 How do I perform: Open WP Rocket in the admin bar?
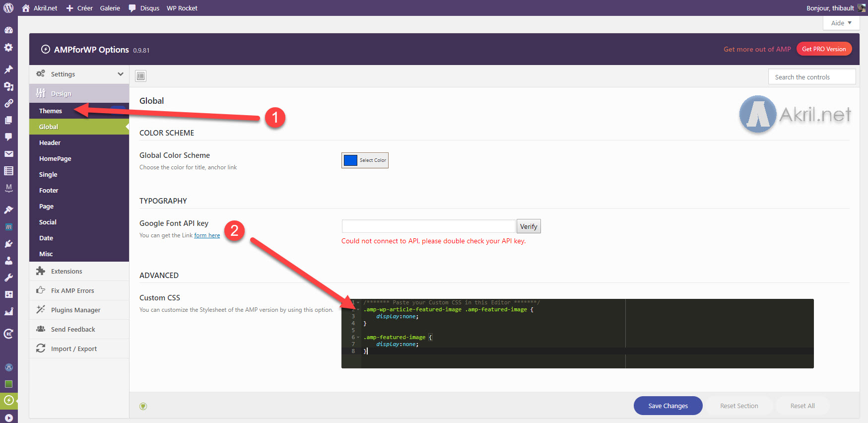[182, 8]
